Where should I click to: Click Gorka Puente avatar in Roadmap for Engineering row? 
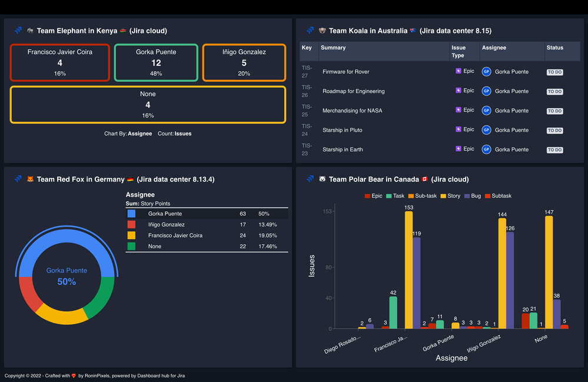[486, 91]
